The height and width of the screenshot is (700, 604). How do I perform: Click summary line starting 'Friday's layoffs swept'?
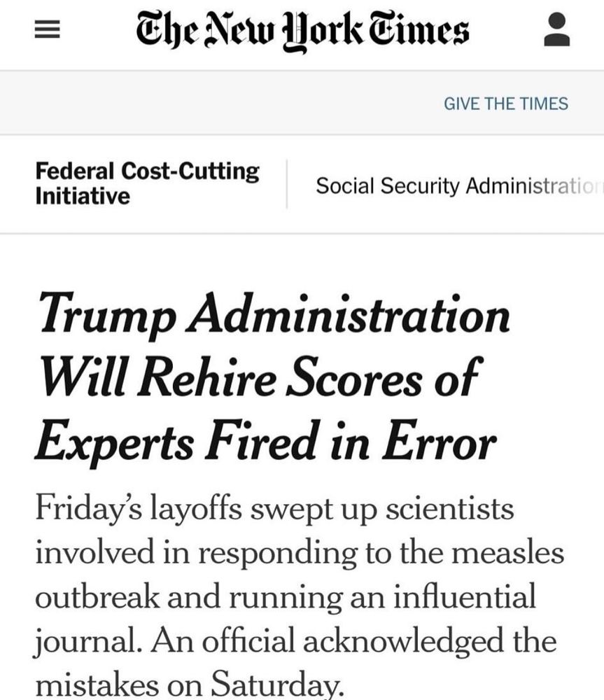coord(274,510)
